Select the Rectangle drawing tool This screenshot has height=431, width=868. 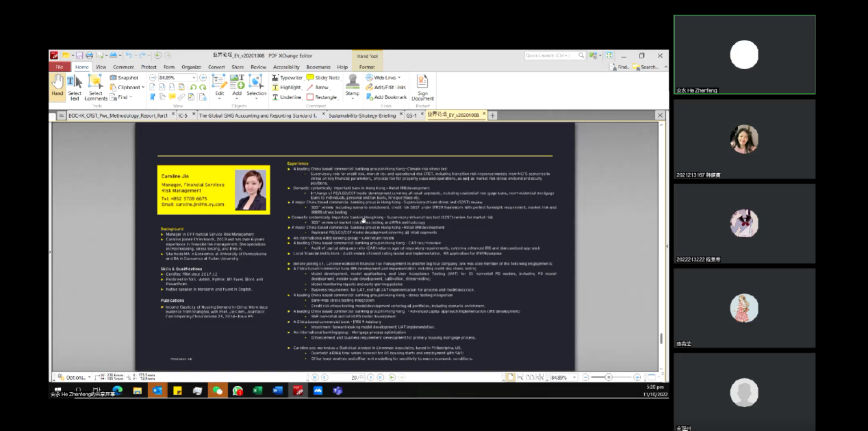coord(322,97)
